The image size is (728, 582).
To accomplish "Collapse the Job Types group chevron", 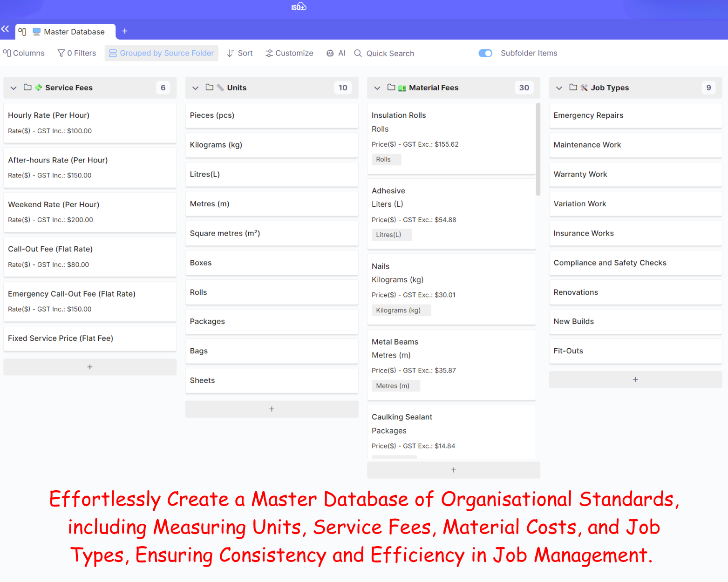I will click(559, 88).
